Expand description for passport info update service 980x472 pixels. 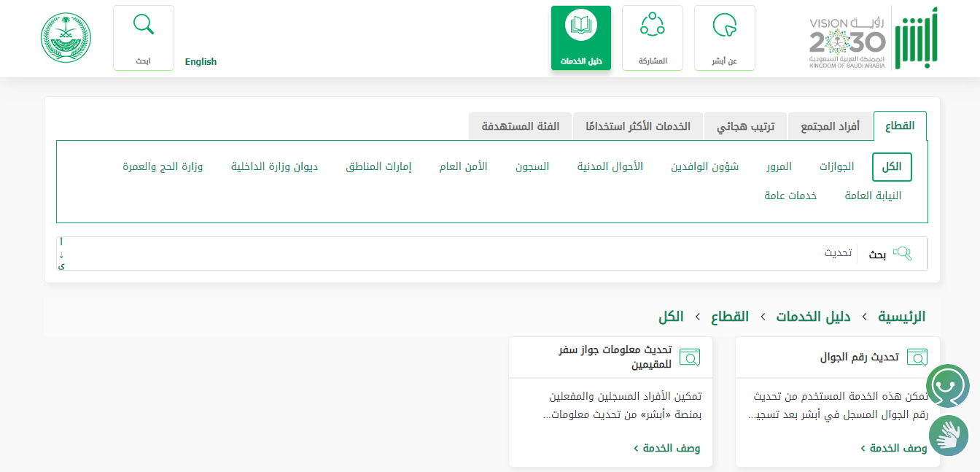pyautogui.click(x=667, y=448)
